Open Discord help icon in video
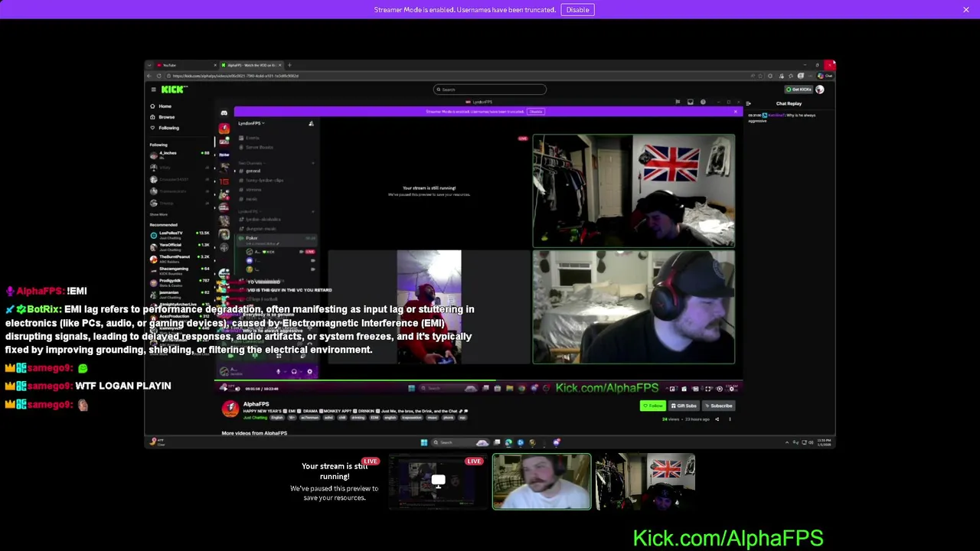The height and width of the screenshot is (551, 980). (x=703, y=102)
